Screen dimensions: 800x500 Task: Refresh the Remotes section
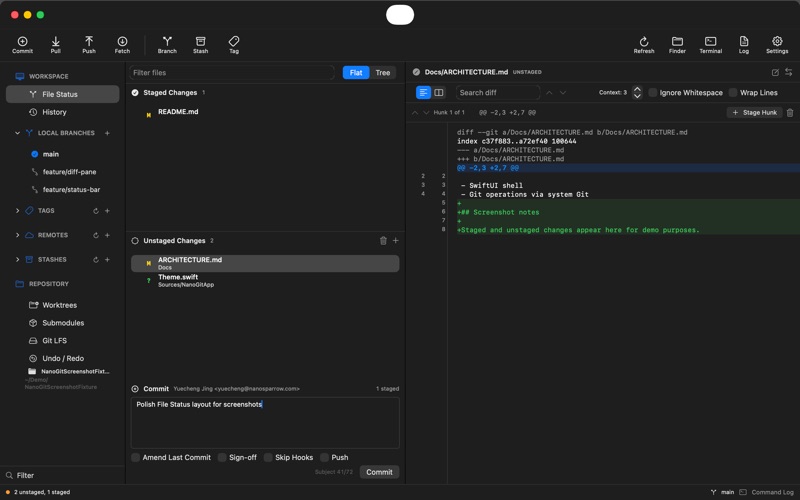click(x=95, y=235)
